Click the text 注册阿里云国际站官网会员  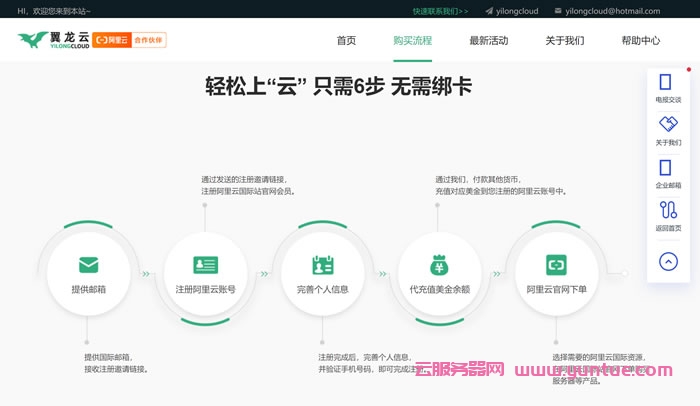click(x=248, y=192)
